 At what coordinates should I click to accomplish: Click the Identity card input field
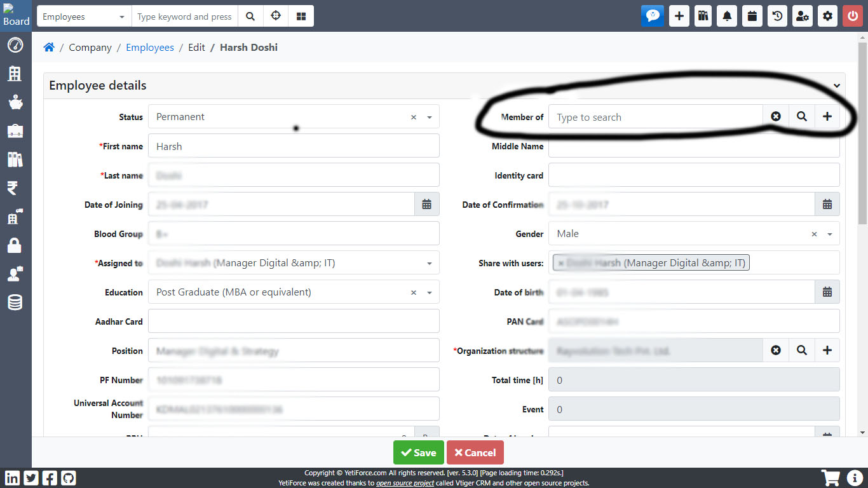pos(694,175)
